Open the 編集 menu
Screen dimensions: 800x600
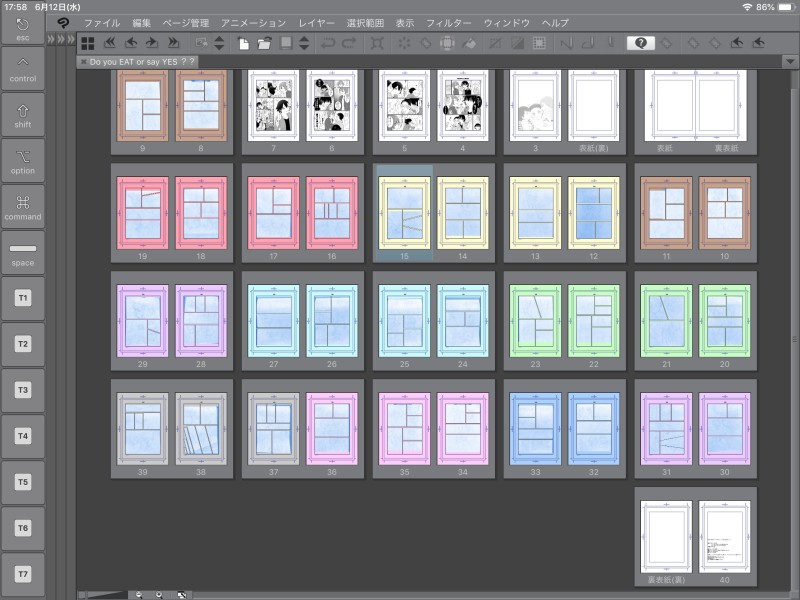coord(141,23)
